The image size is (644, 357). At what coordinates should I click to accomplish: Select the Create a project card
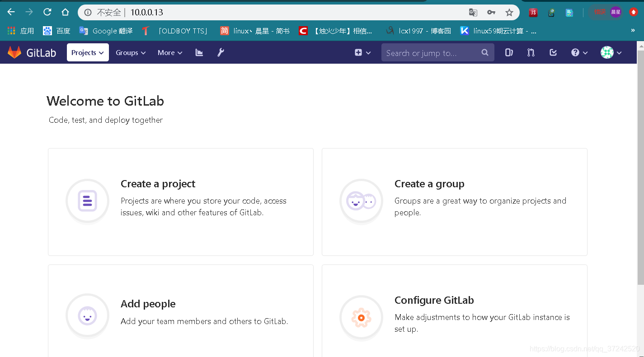(x=181, y=202)
